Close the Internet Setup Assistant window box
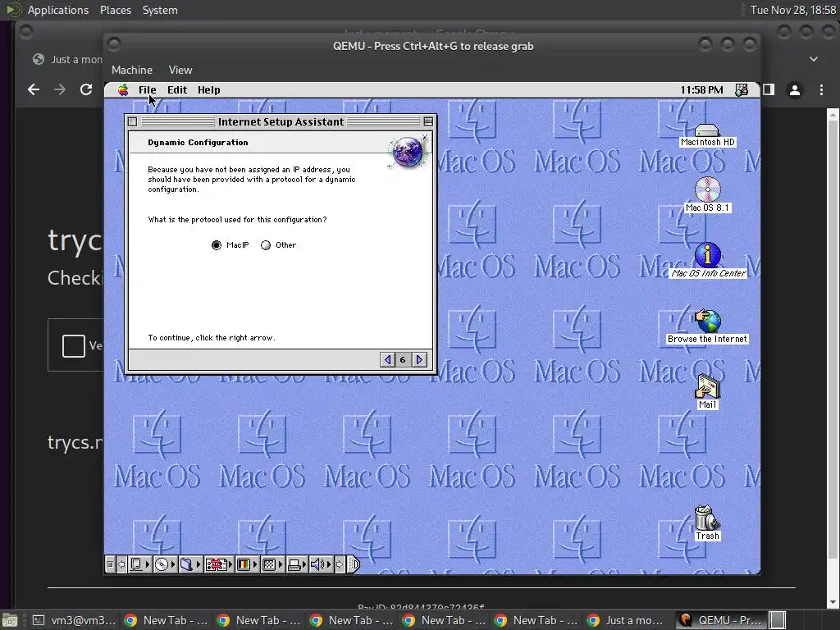 (x=132, y=122)
